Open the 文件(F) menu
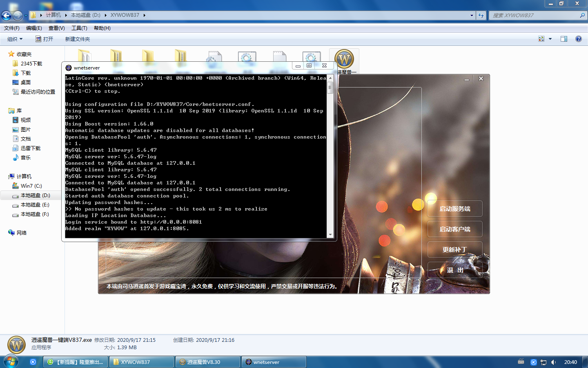The height and width of the screenshot is (368, 588). click(x=12, y=28)
